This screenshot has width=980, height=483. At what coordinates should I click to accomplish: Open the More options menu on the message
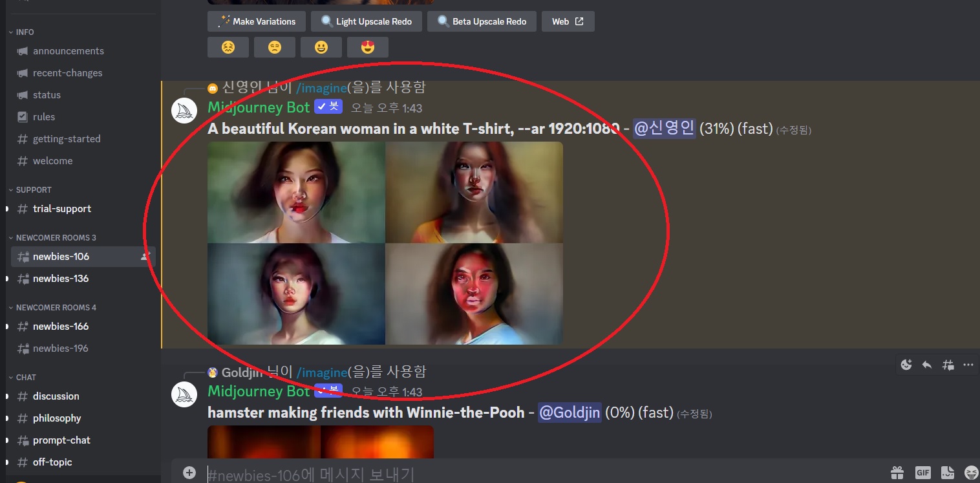(x=968, y=365)
